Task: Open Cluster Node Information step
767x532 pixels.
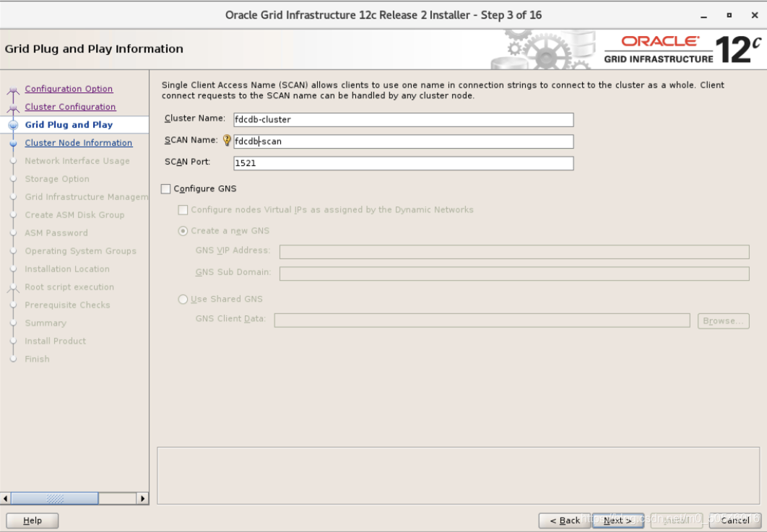Action: point(79,143)
